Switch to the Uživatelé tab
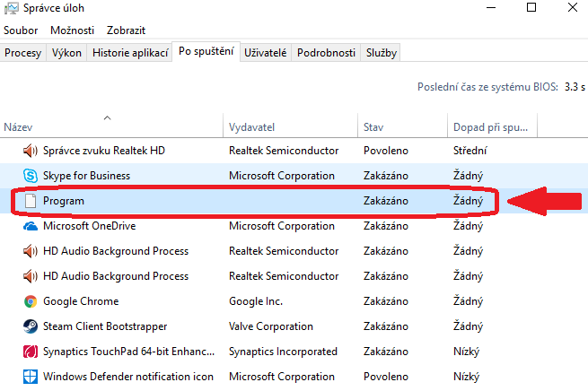Image resolution: width=588 pixels, height=391 pixels. click(x=265, y=53)
